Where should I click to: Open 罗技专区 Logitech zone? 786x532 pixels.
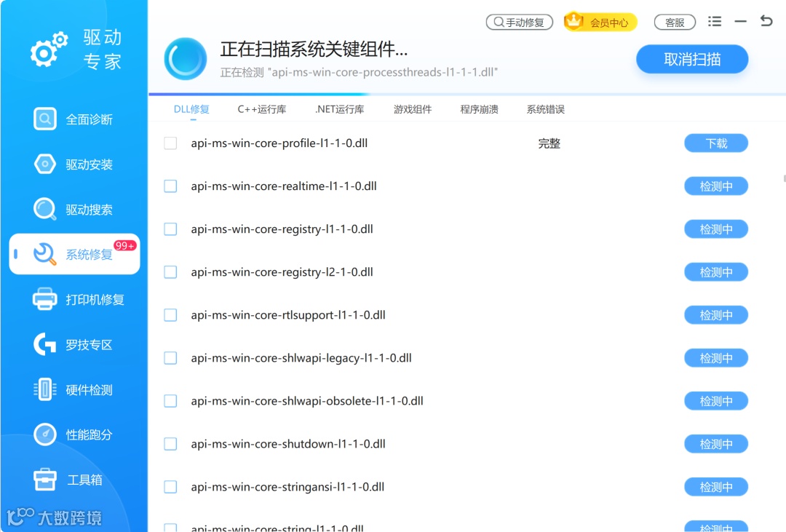(74, 344)
